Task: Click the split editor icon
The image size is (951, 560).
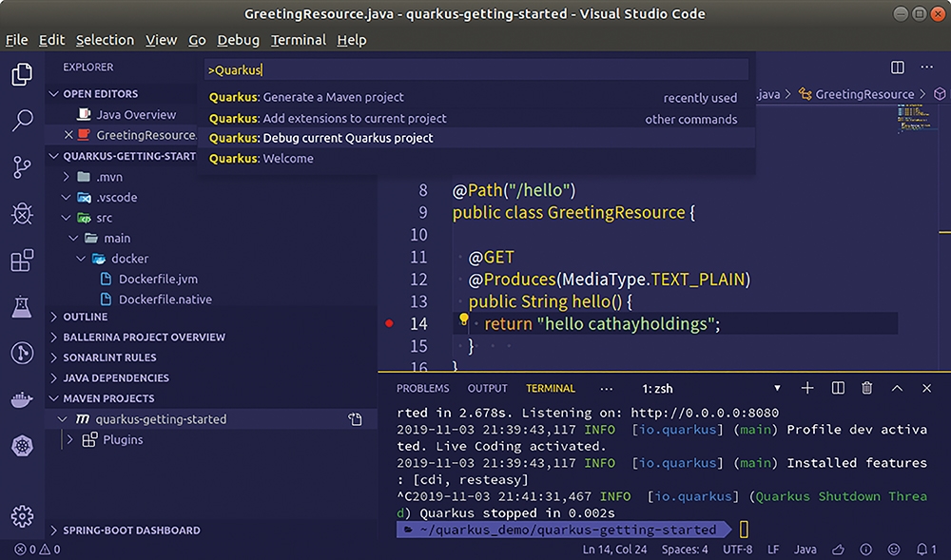Action: click(x=897, y=68)
